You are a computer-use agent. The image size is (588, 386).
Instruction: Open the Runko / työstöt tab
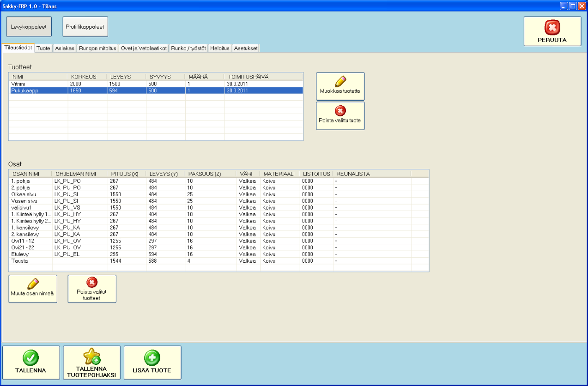coord(188,48)
